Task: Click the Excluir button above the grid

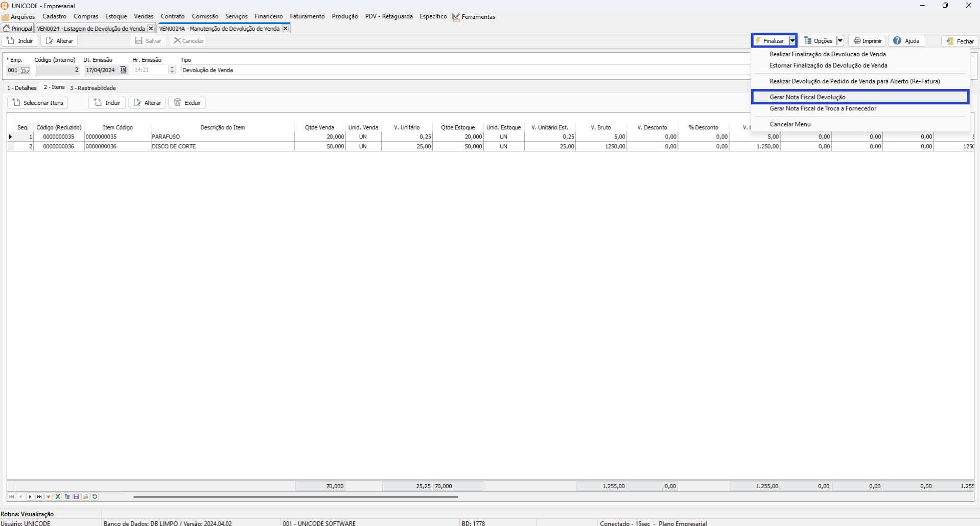Action: (x=187, y=103)
